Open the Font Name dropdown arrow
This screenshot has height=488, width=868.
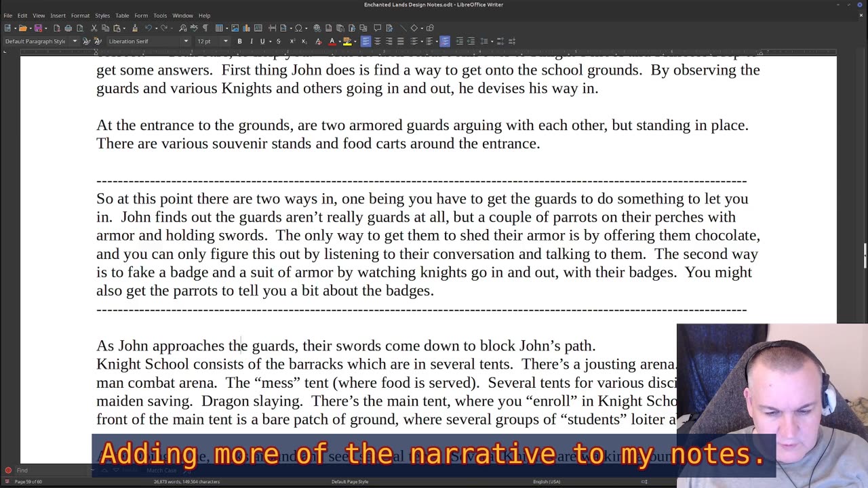186,41
